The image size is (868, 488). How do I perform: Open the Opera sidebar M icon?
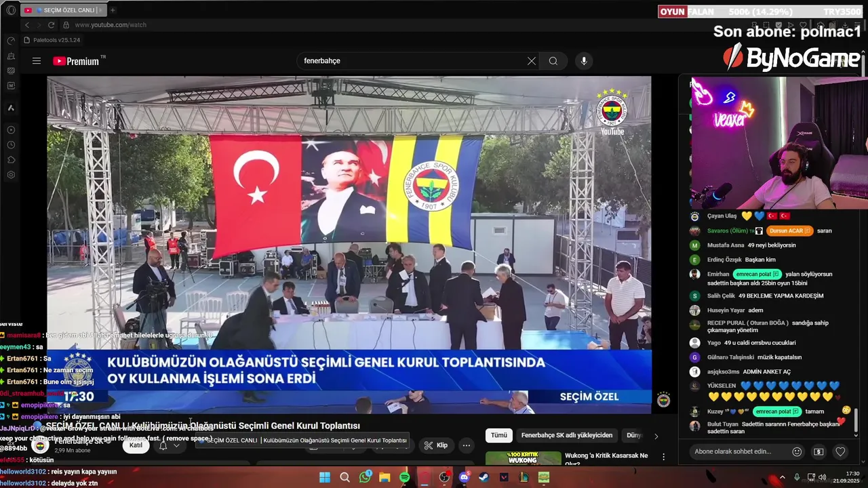pos(11,85)
